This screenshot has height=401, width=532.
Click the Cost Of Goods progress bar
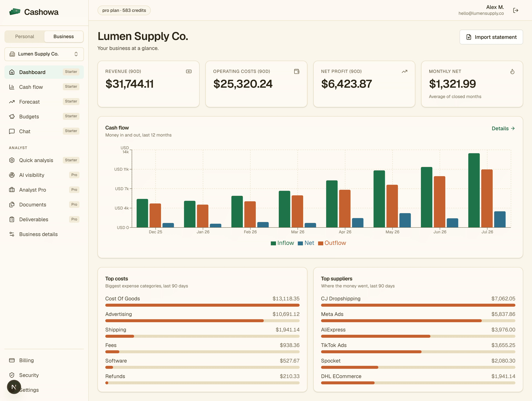[x=202, y=305]
